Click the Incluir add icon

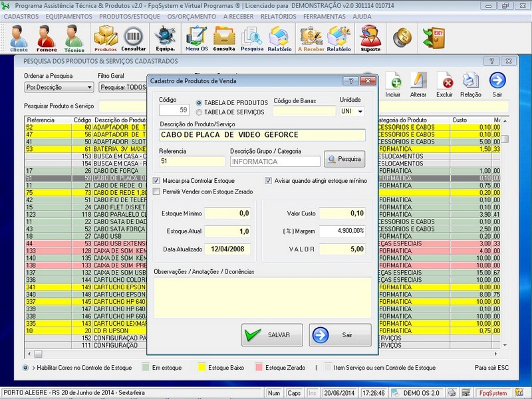tap(393, 85)
